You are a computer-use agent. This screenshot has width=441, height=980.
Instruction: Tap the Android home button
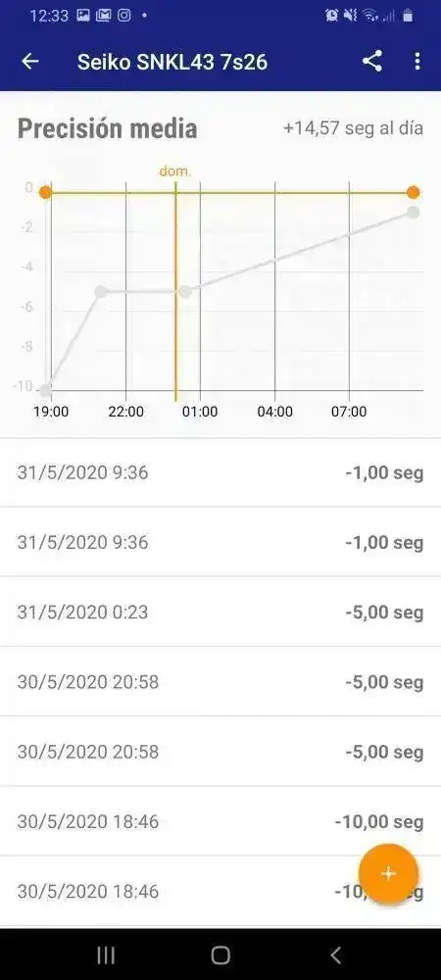pos(220,955)
